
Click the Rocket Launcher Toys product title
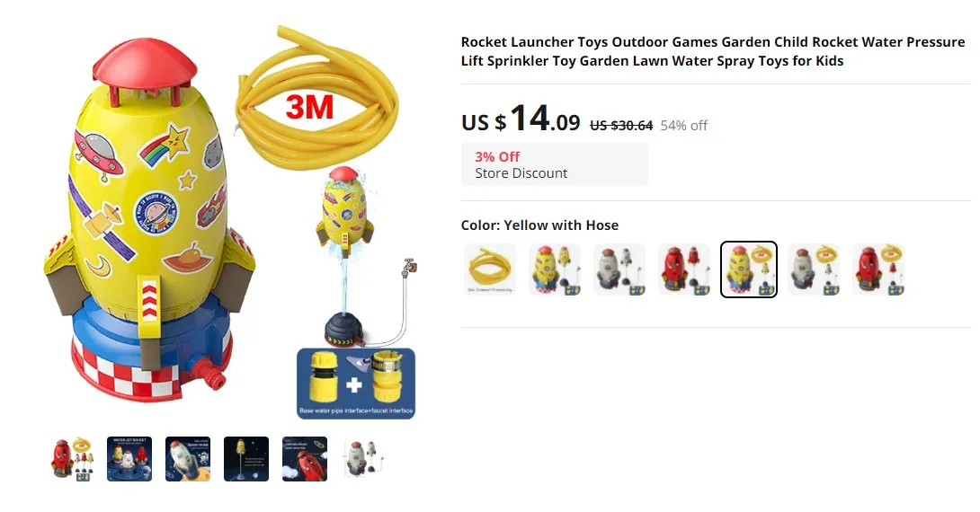click(x=713, y=51)
